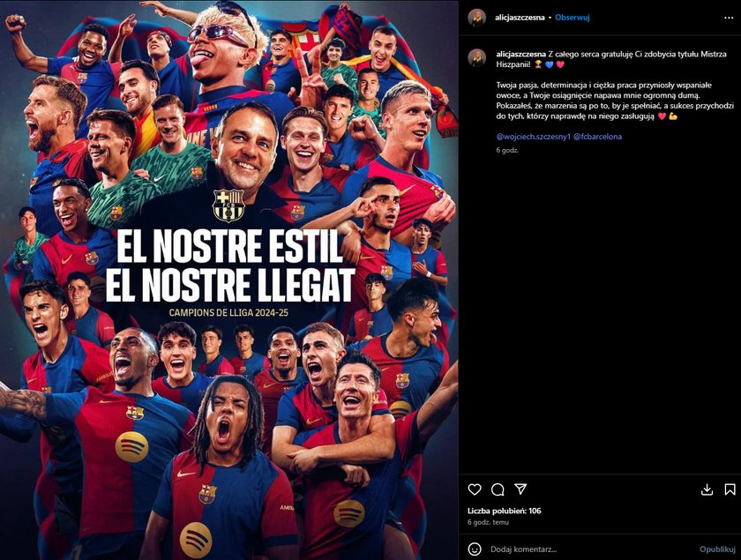
Task: Select the 6 godz. timestamp under the caption
Action: click(x=507, y=150)
